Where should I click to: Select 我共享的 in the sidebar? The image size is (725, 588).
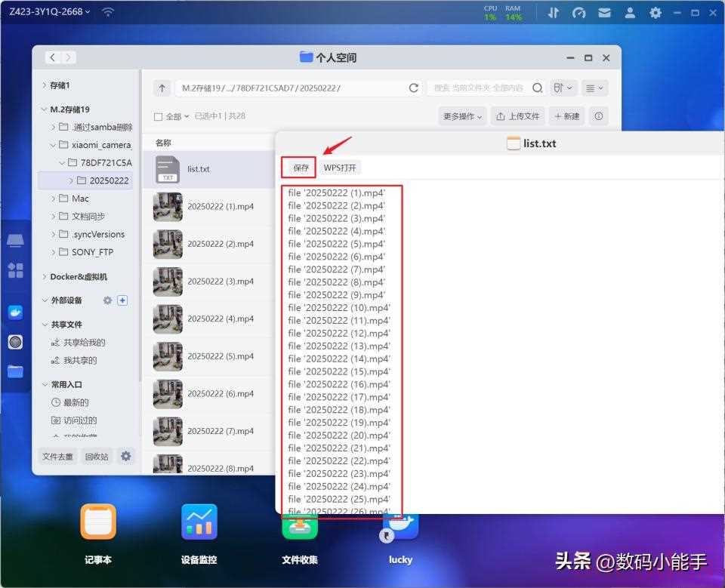(80, 360)
